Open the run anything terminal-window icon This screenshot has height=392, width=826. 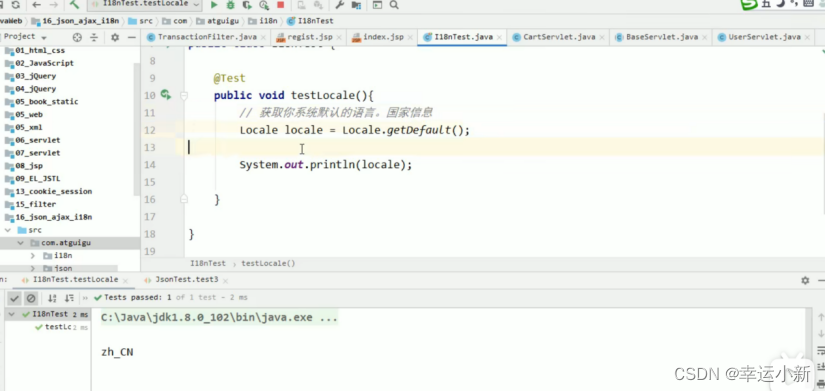377,5
